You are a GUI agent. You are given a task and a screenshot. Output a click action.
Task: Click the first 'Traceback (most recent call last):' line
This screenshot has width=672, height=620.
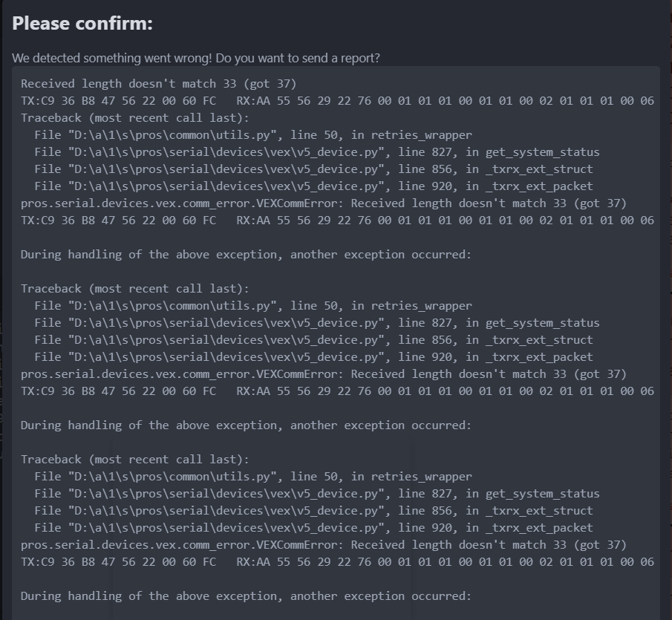135,118
